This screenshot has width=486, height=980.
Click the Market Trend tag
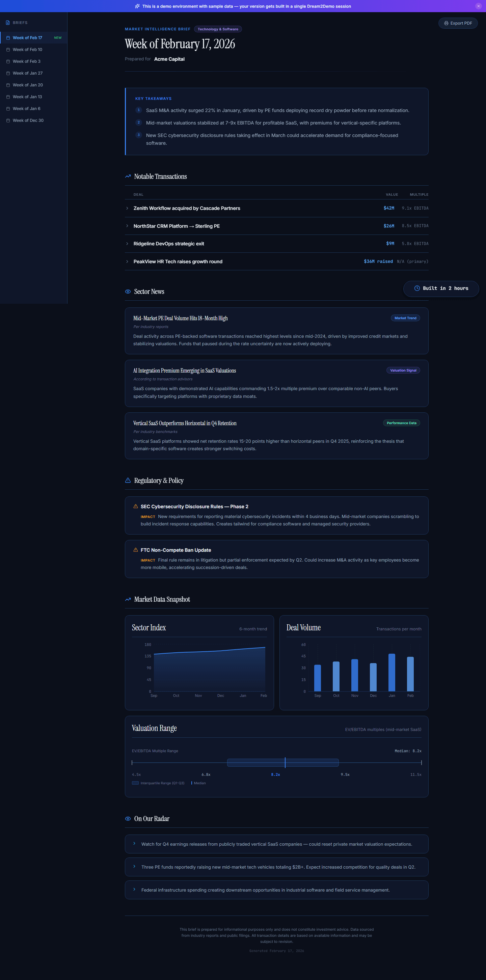pos(405,318)
